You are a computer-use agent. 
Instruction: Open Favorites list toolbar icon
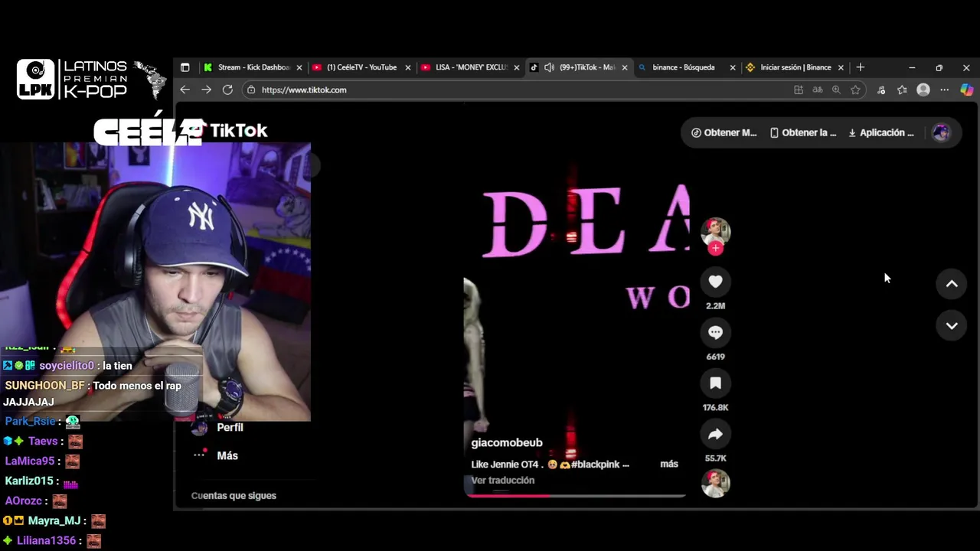click(x=902, y=90)
